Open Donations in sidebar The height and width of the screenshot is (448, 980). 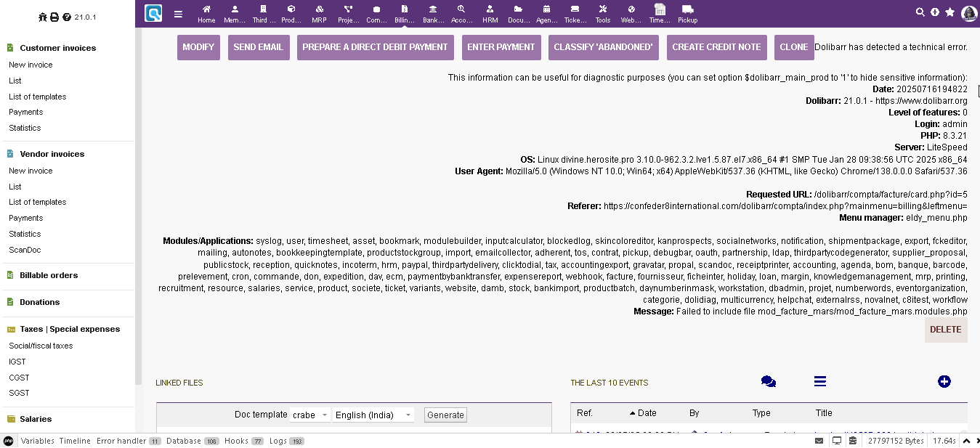tap(40, 302)
